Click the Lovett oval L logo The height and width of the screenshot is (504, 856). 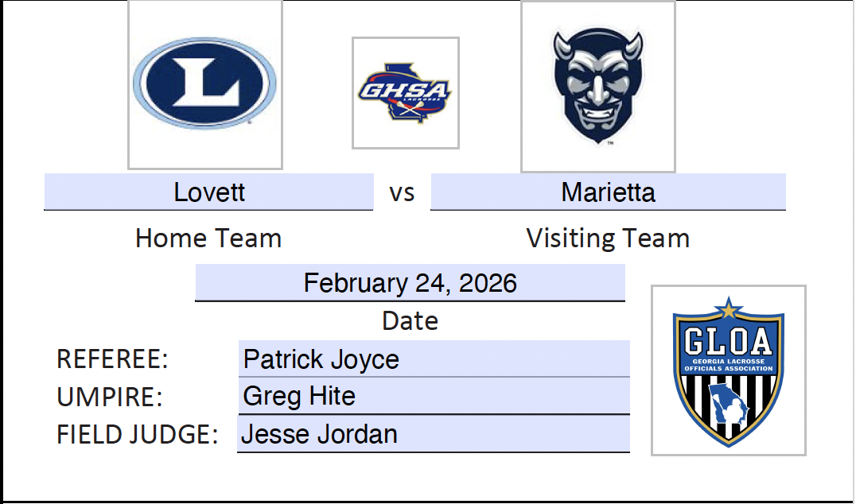(x=205, y=83)
